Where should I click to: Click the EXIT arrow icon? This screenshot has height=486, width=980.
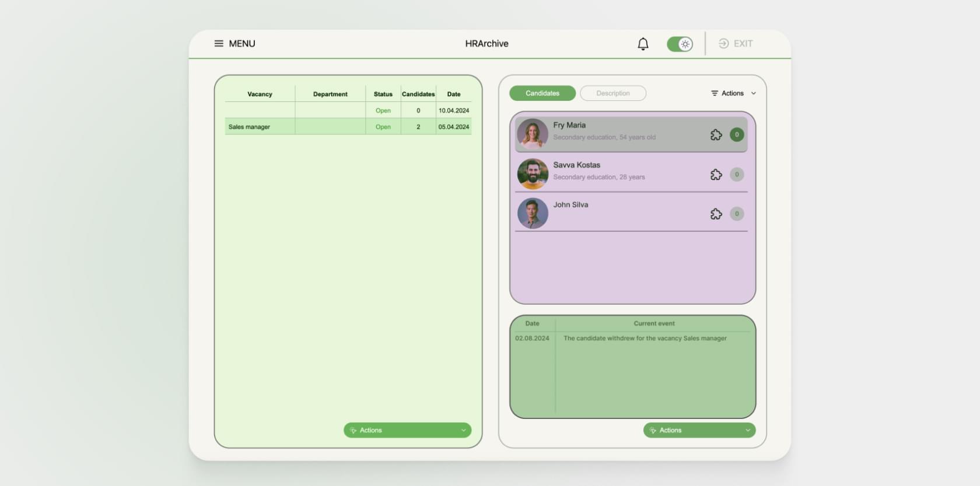pyautogui.click(x=723, y=44)
